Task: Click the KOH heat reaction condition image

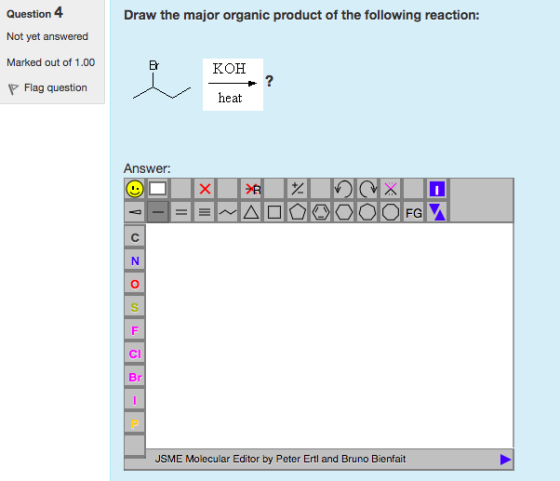Action: 233,85
